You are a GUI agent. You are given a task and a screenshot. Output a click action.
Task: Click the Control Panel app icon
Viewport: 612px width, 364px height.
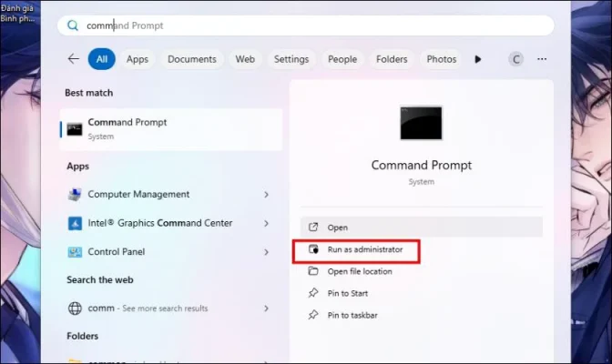(75, 252)
